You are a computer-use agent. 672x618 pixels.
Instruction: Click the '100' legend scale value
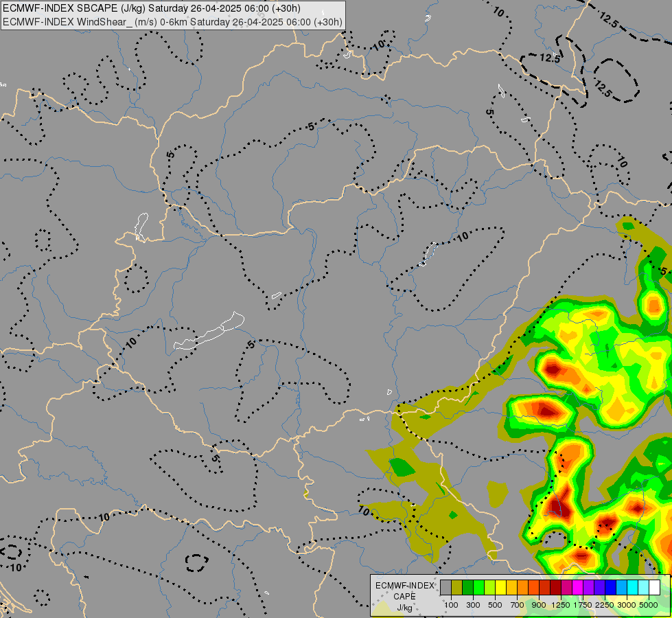pyautogui.click(x=451, y=605)
